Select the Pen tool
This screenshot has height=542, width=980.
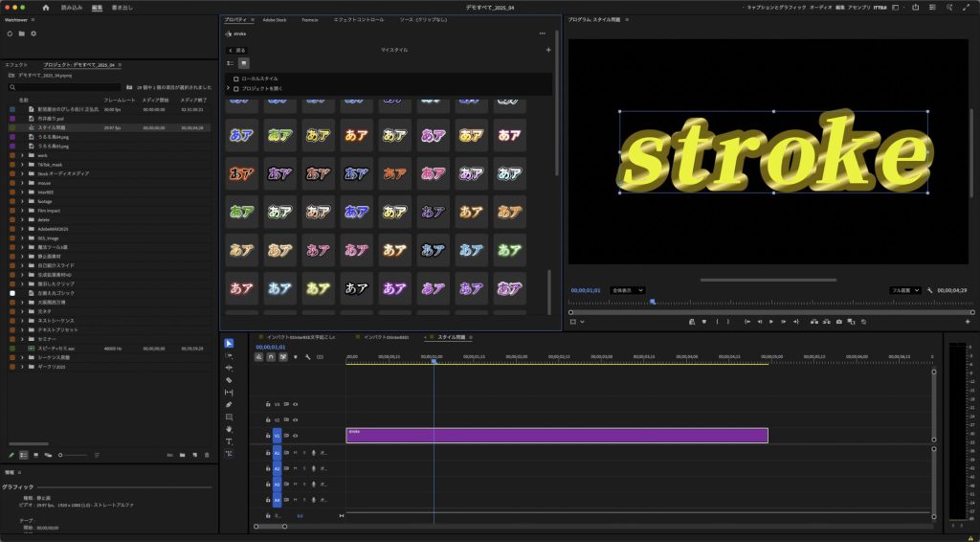(x=229, y=404)
